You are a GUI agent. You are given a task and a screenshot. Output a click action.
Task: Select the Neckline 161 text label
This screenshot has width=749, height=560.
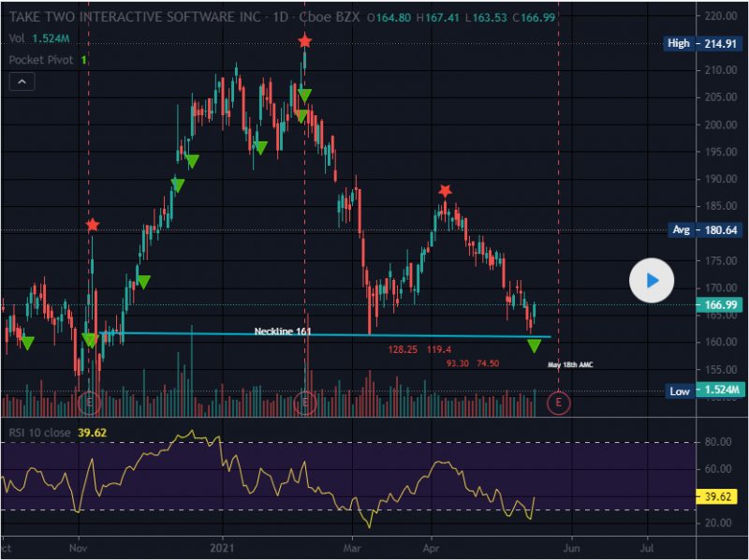click(283, 332)
